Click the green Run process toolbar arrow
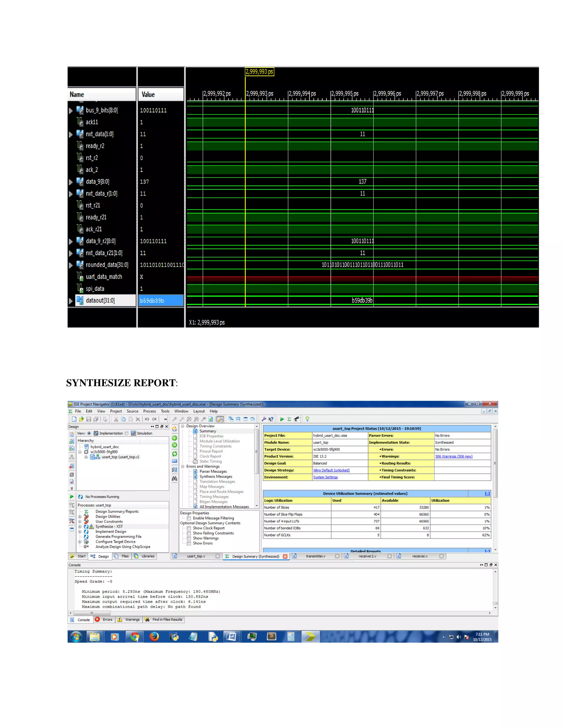563x728 pixels. point(282,419)
